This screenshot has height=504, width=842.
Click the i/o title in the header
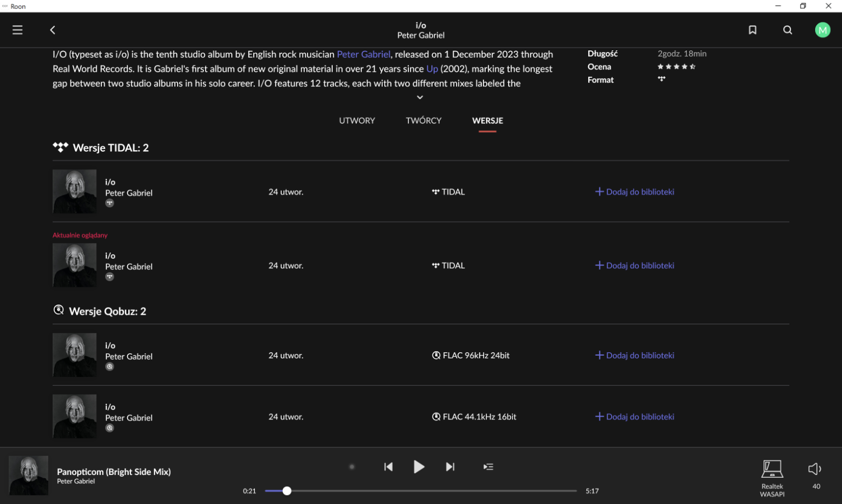421,25
